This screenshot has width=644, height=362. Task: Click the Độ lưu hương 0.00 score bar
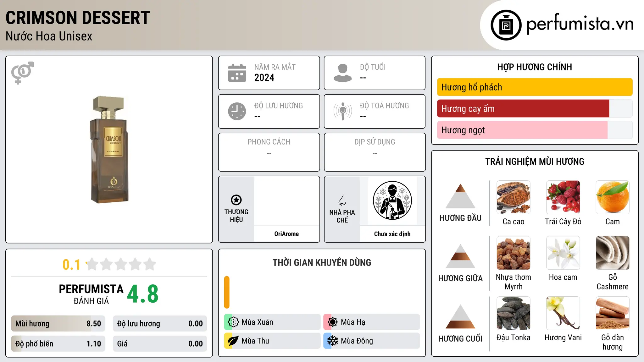coord(160,324)
